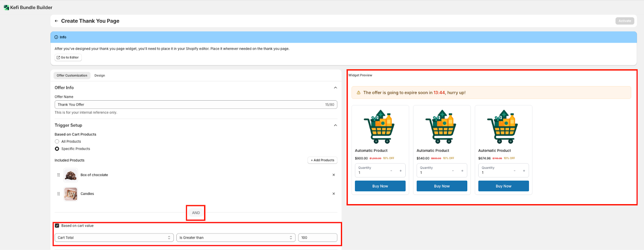The image size is (644, 250).
Task: Click drag handle next to Candles
Action: pos(58,194)
